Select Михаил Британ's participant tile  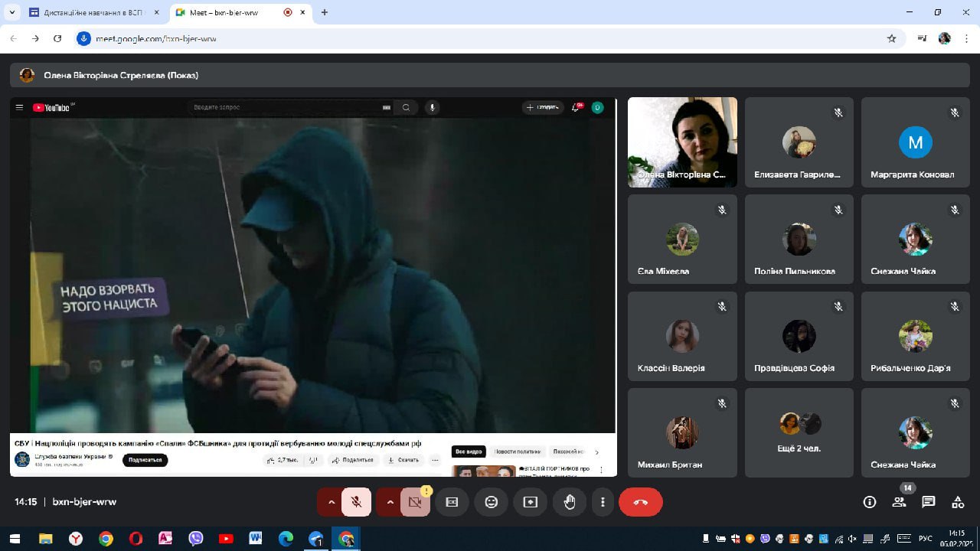pos(682,432)
